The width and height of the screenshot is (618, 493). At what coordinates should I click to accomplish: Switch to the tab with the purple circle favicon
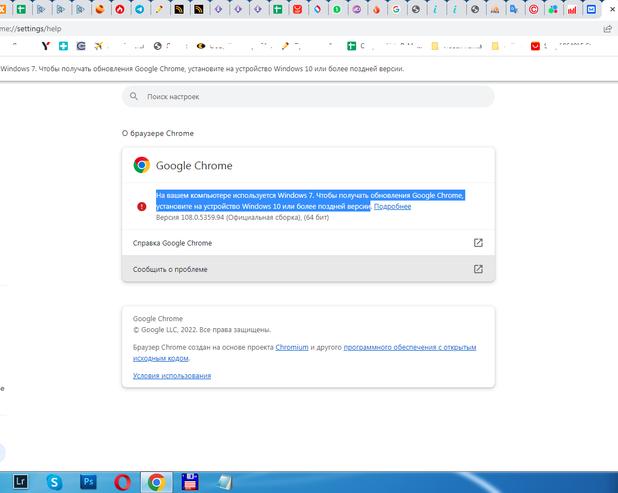(356, 9)
